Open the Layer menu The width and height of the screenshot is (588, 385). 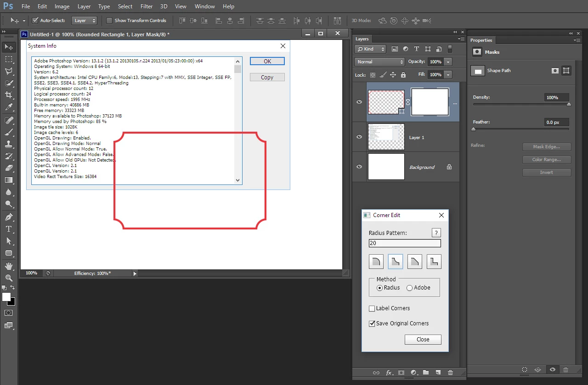[x=84, y=6]
